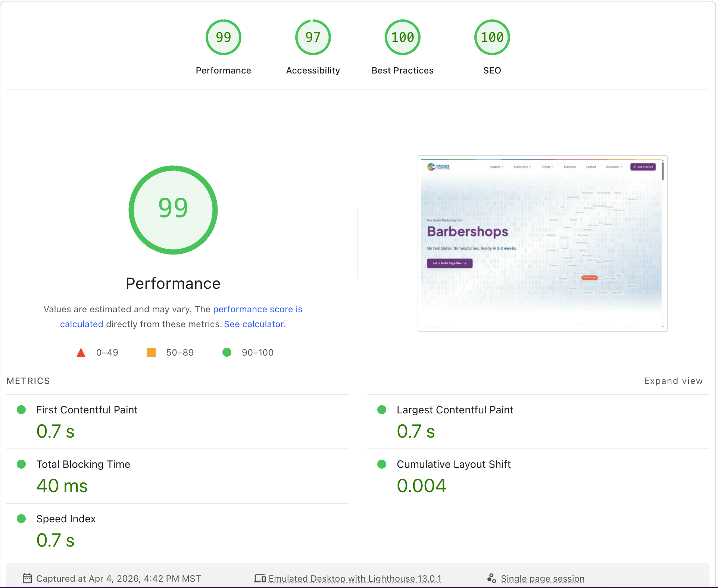This screenshot has width=718, height=588.
Task: Click the Expand view link above the metrics
Action: [x=673, y=381]
